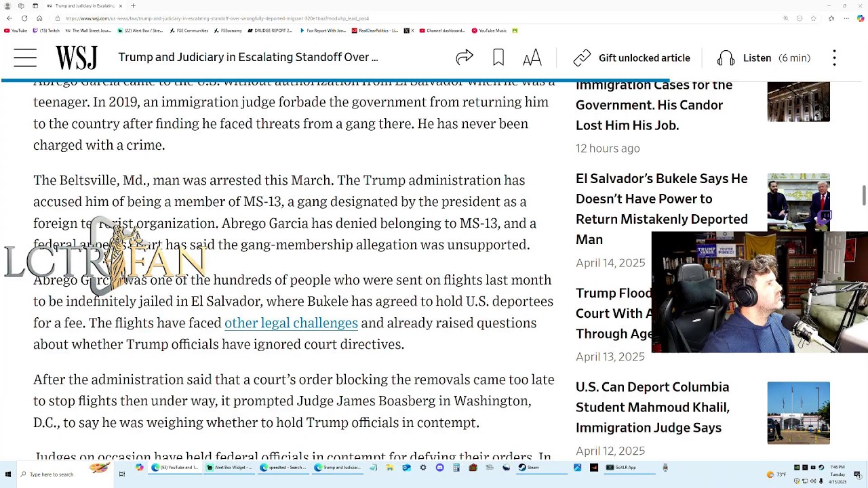Switch to 'Trump and Judiciar...' taskbar window

coord(339,468)
